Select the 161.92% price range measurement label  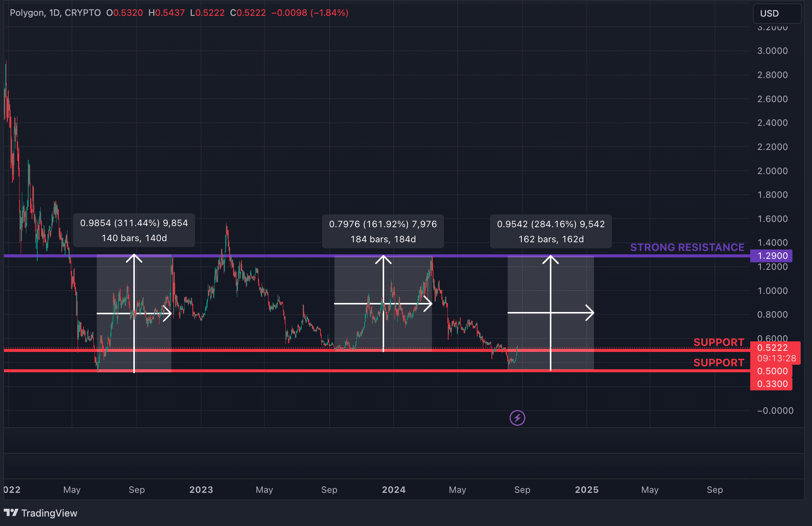coord(383,231)
